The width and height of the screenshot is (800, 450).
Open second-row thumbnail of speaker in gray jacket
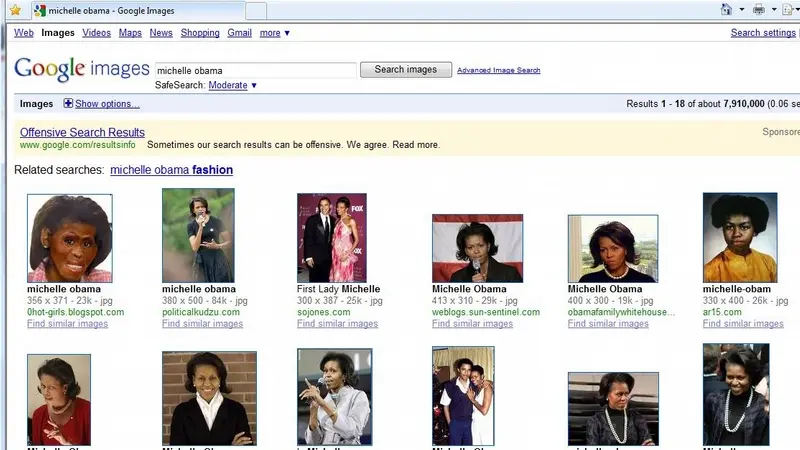point(335,397)
